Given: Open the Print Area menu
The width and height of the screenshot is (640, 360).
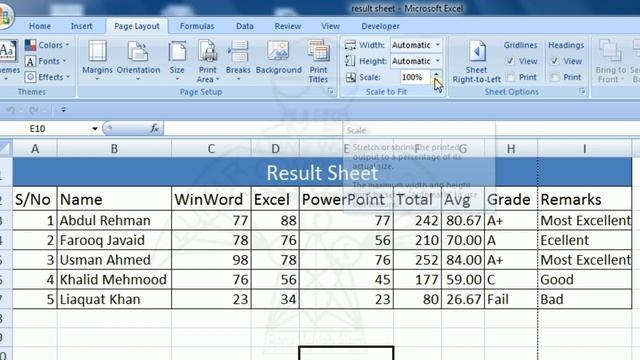Looking at the screenshot, I should pos(207,61).
